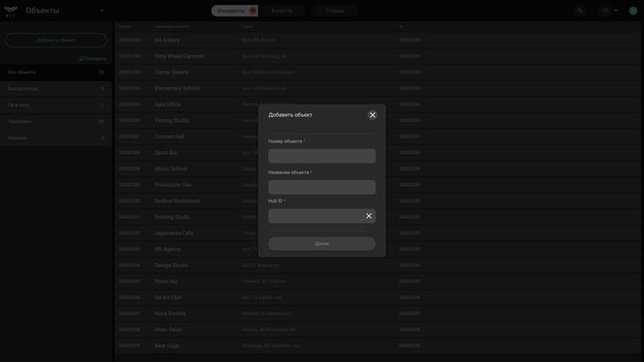Open the Bear Cage row
Viewport: 644px width, 362px height.
pyautogui.click(x=377, y=346)
